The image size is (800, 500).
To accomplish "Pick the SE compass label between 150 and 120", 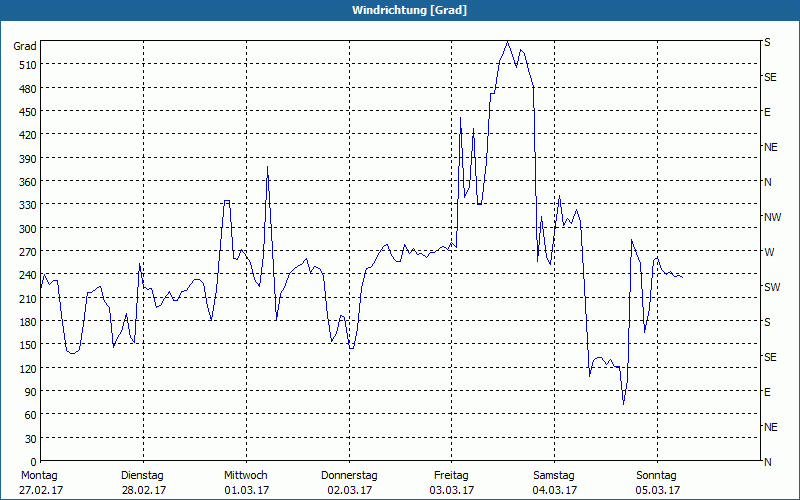I will point(770,357).
